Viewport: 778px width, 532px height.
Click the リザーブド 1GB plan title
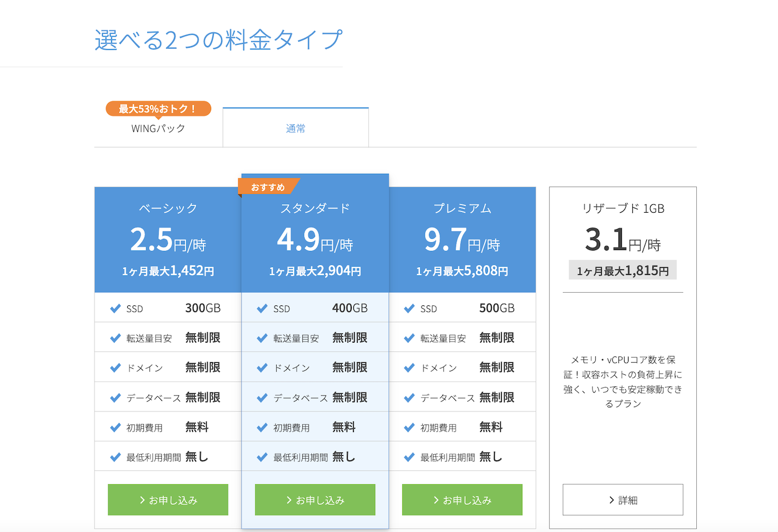point(623,208)
